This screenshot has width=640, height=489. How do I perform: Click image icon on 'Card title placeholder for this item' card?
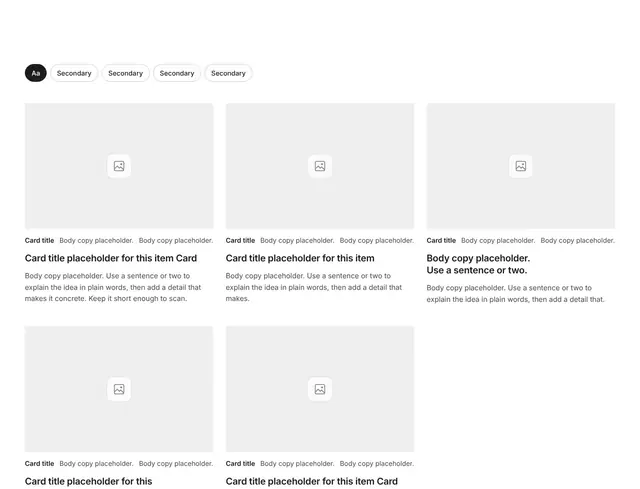point(320,166)
